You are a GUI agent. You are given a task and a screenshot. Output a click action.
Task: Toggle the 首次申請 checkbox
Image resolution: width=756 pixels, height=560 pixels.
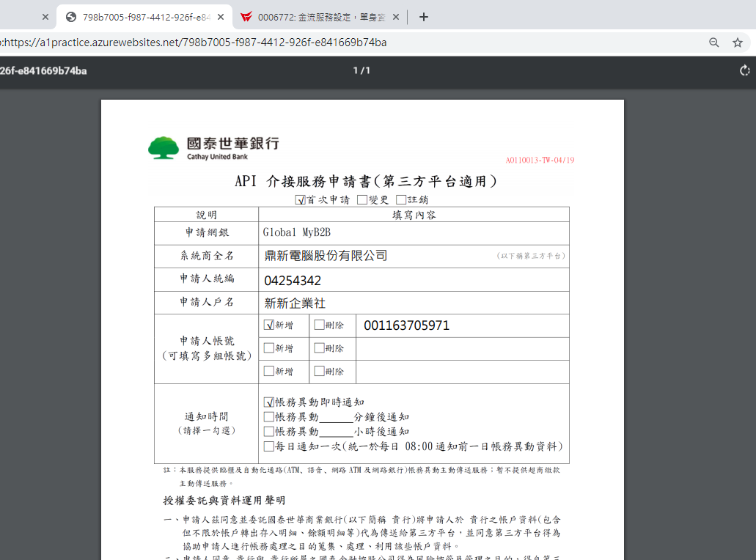coord(301,199)
